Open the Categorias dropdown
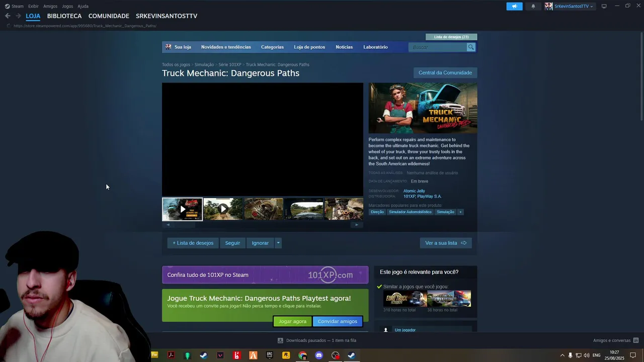This screenshot has height=362, width=644. [x=272, y=47]
